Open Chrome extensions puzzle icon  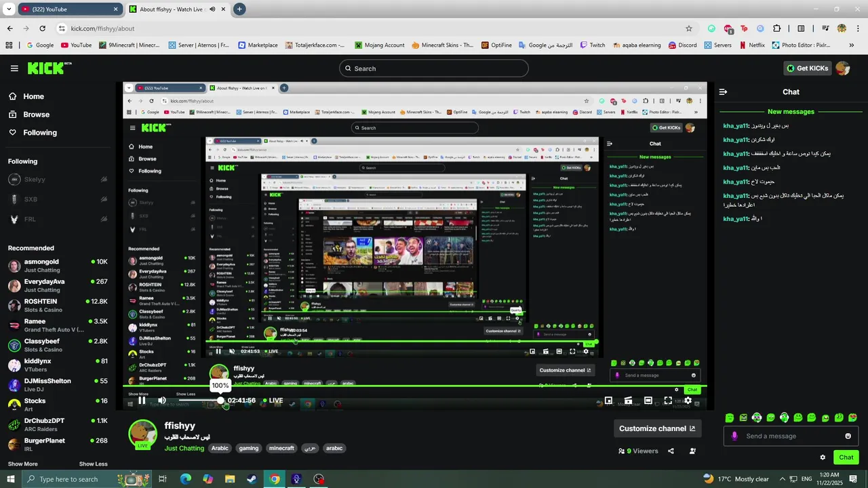pos(777,28)
